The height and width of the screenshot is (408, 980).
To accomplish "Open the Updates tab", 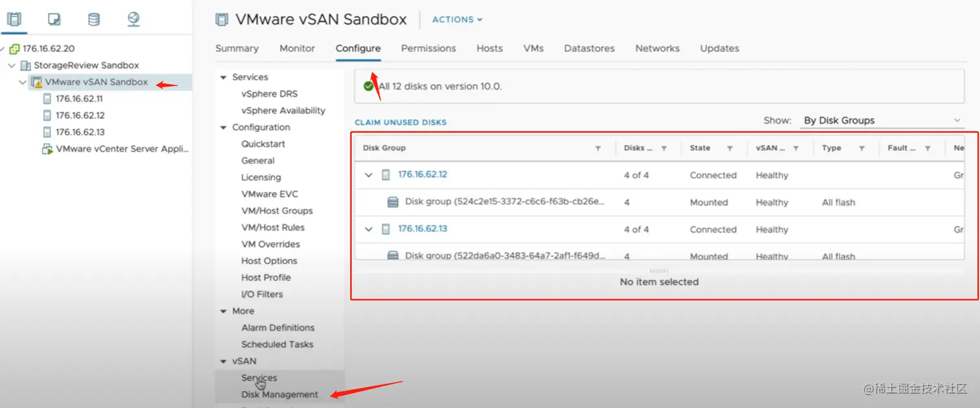I will [x=719, y=49].
